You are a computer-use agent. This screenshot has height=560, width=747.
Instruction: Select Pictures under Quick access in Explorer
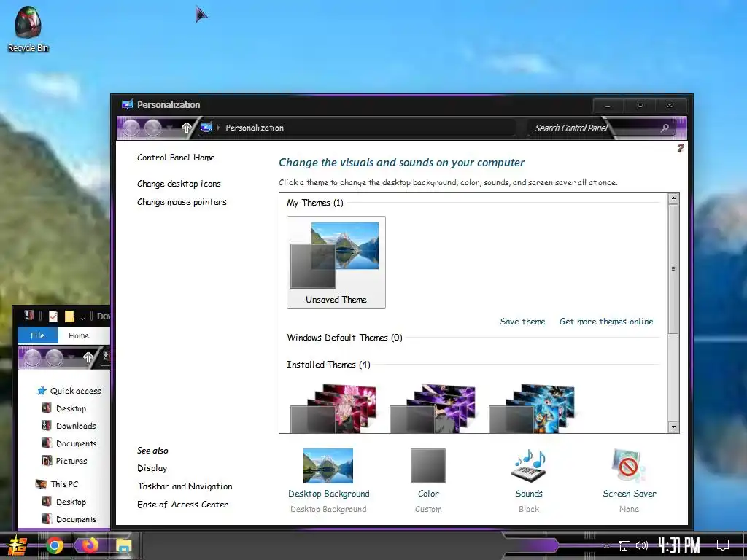click(x=71, y=461)
